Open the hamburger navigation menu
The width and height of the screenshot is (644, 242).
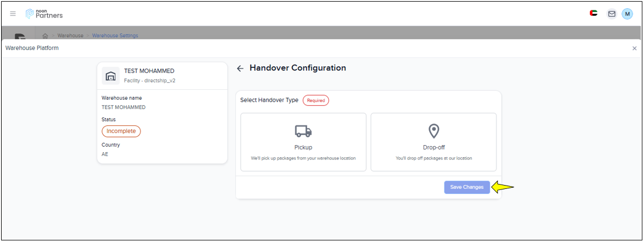click(13, 14)
